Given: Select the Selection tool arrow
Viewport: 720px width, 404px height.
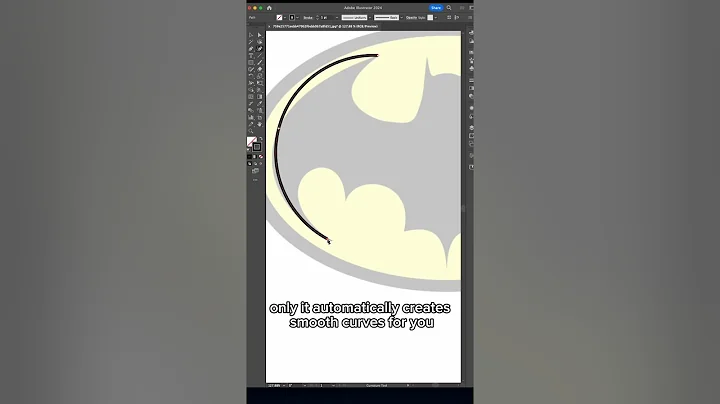Looking at the screenshot, I should tap(251, 35).
